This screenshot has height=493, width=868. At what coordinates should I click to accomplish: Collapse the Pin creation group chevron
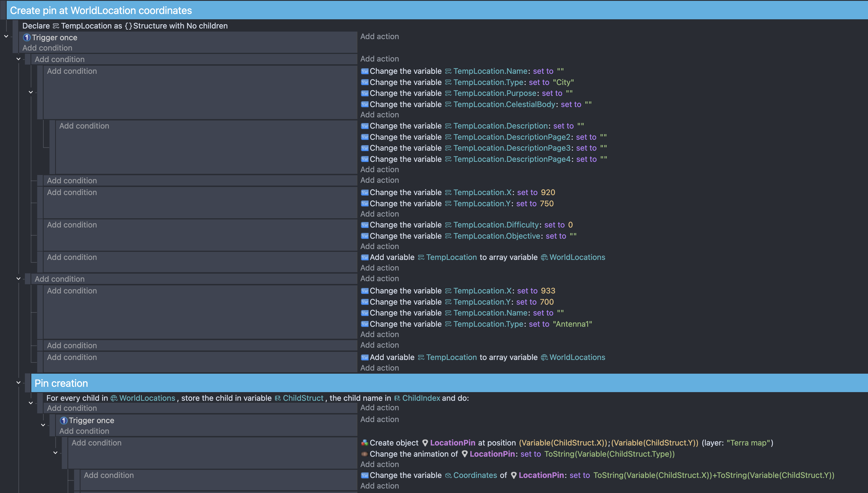19,382
